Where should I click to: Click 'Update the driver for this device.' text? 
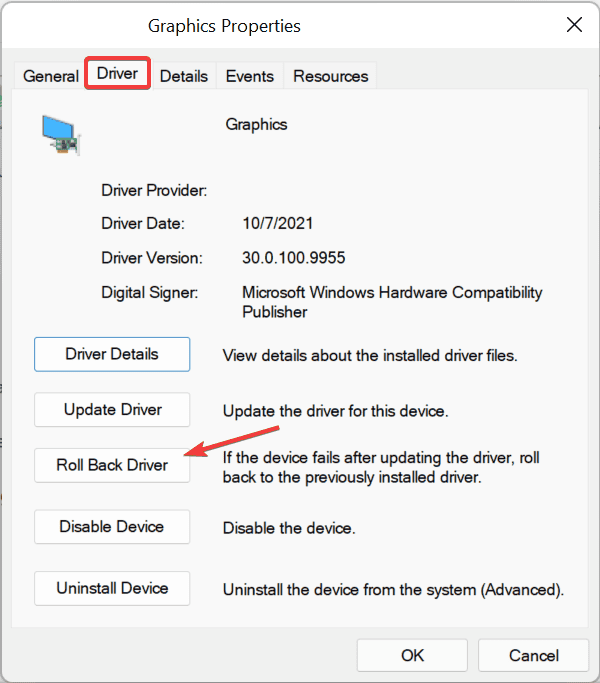point(336,411)
